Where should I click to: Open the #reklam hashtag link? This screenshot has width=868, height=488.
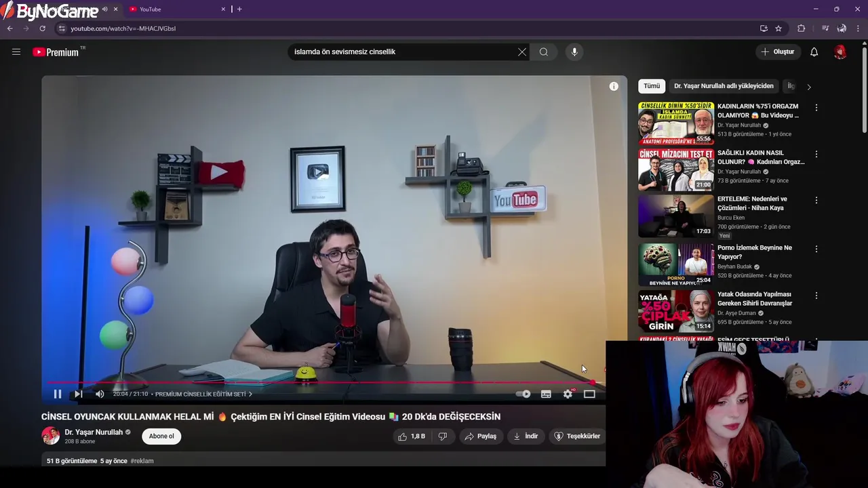(x=142, y=461)
